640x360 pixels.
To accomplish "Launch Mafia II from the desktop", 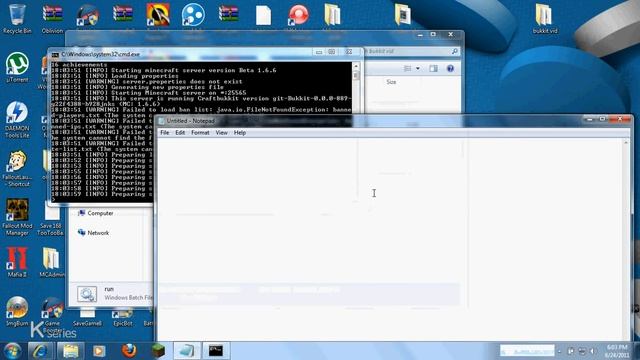I will 17,262.
